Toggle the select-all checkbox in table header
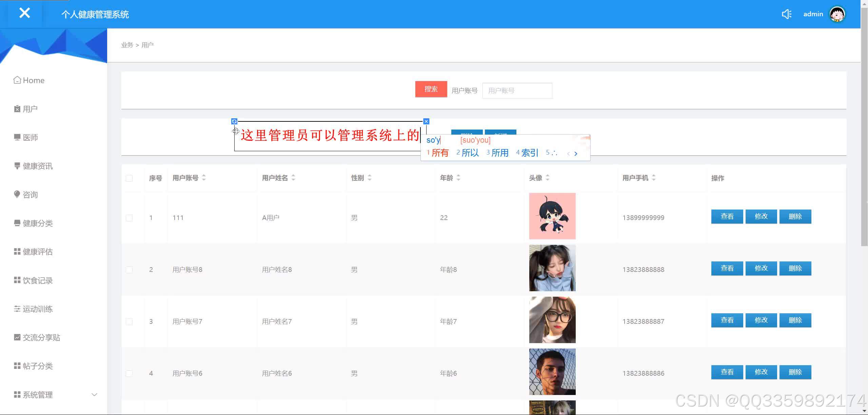 (129, 178)
